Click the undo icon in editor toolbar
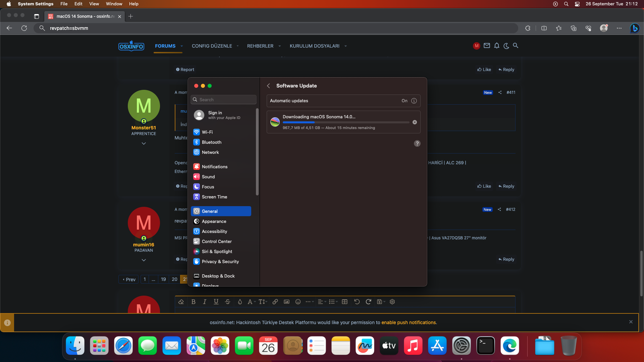This screenshot has width=644, height=362. [x=357, y=302]
